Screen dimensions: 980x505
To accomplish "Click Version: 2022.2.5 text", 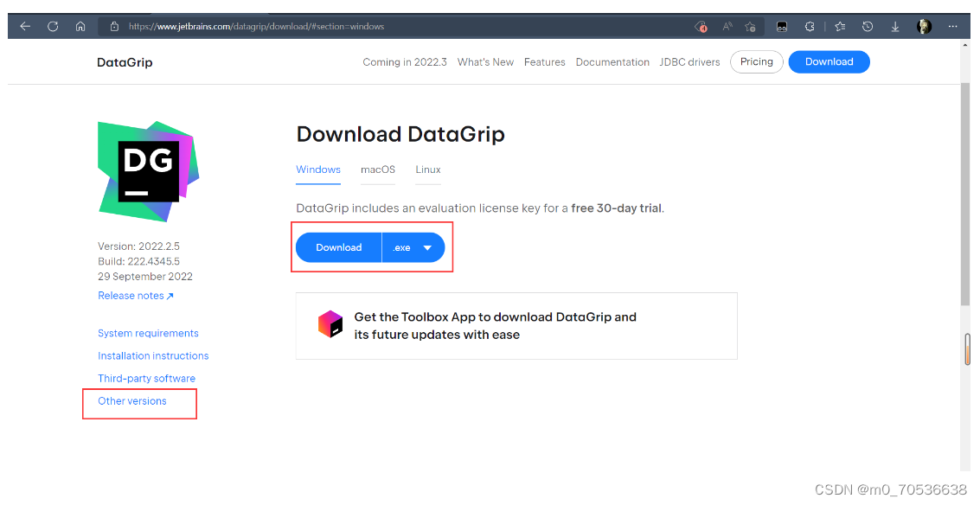I will [x=138, y=246].
